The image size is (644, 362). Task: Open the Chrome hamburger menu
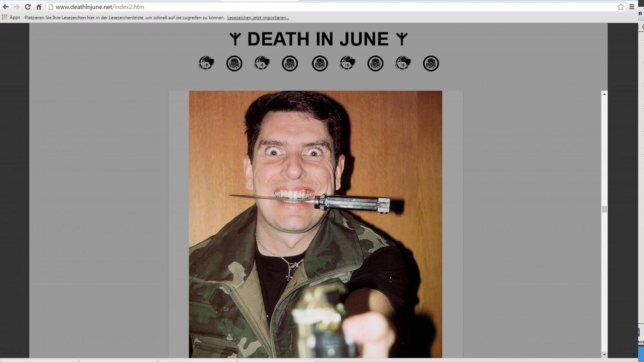click(x=632, y=7)
